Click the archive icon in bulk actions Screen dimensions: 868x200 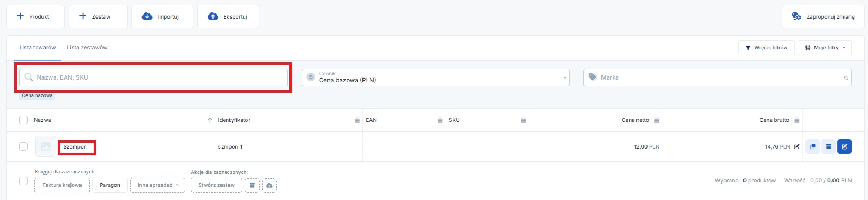click(252, 185)
